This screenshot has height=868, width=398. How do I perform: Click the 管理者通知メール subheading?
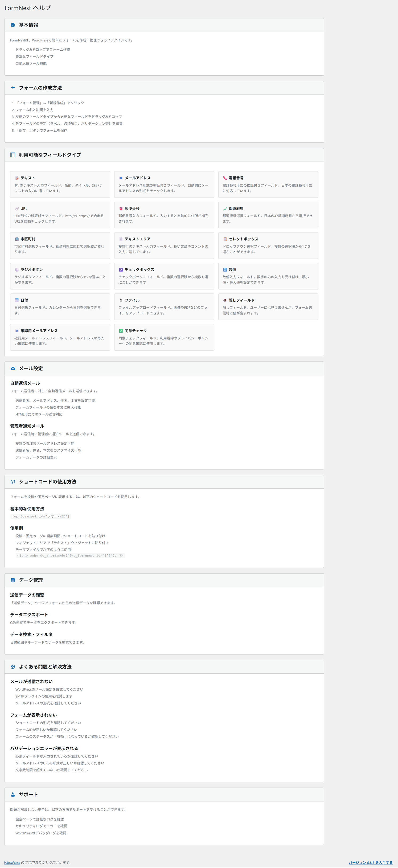[x=27, y=426]
